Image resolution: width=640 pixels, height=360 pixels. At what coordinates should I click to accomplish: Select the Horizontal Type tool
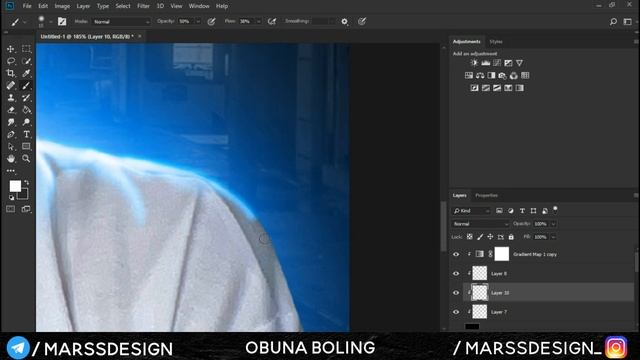tap(26, 134)
